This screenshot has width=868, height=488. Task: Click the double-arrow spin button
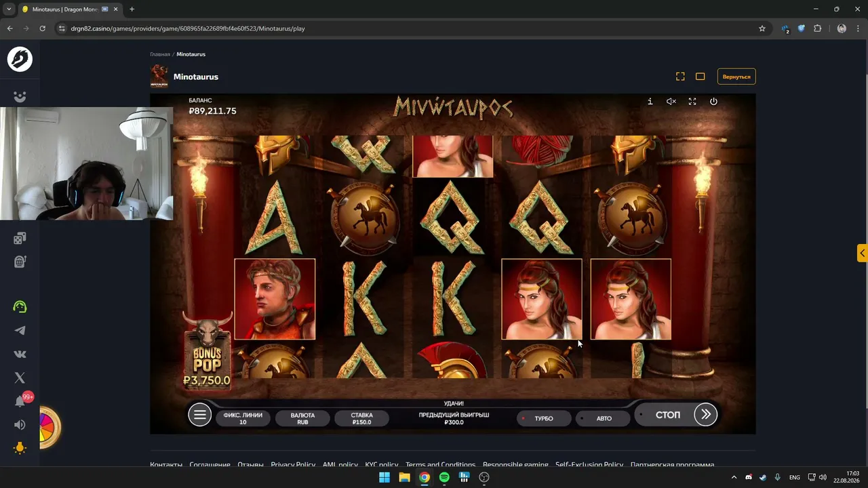pos(706,414)
